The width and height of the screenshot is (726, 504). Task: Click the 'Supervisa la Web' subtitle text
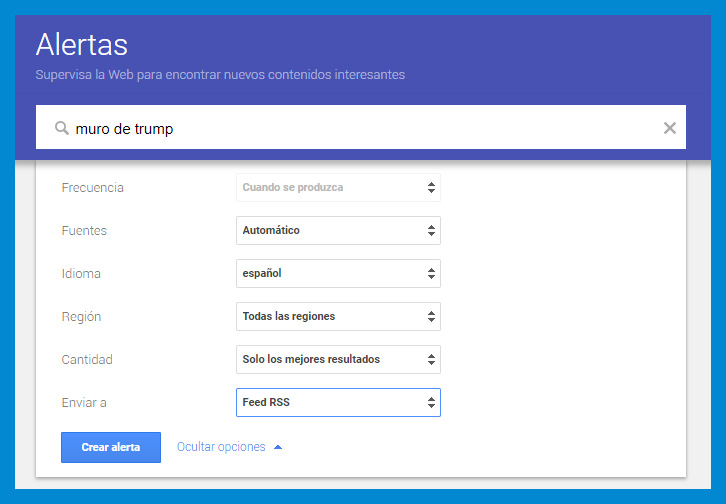(220, 75)
